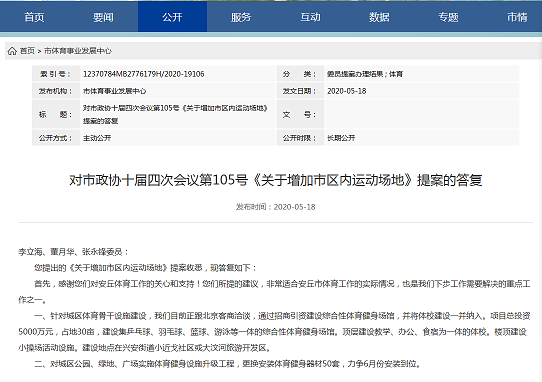Open the 首页 navigation tab
Viewport: 542px width, 382px height.
point(34,17)
